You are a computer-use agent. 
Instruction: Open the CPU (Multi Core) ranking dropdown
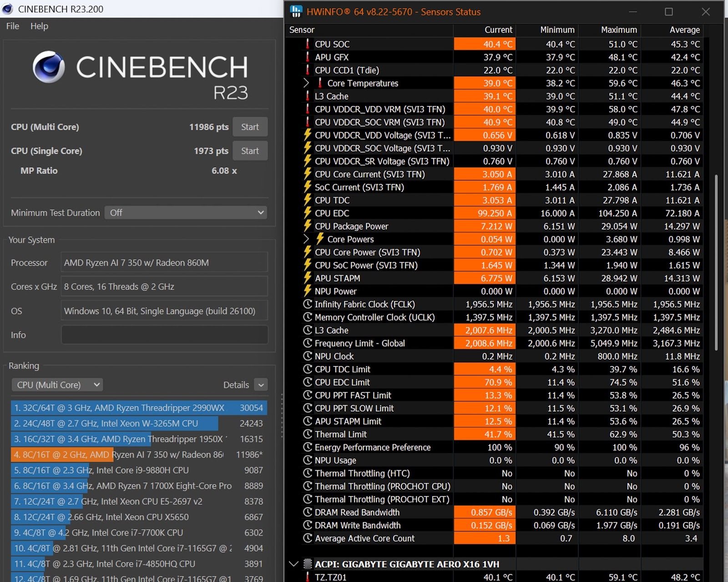tap(57, 385)
